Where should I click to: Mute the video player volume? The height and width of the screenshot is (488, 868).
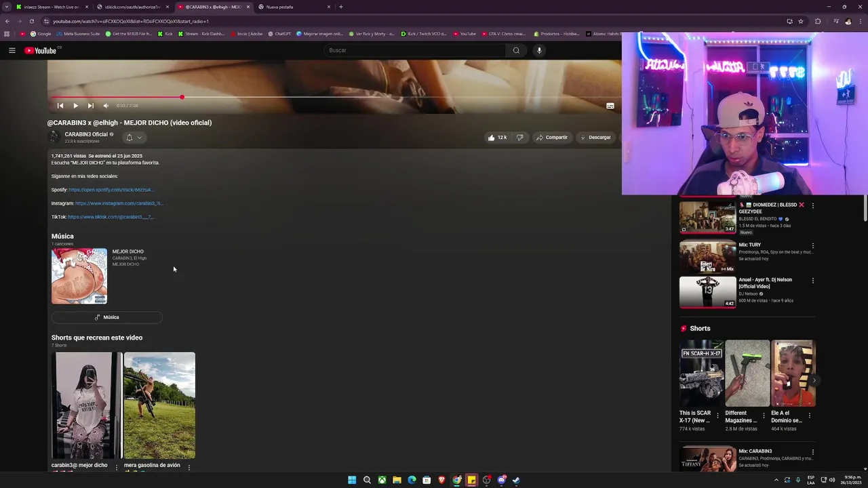coord(106,106)
